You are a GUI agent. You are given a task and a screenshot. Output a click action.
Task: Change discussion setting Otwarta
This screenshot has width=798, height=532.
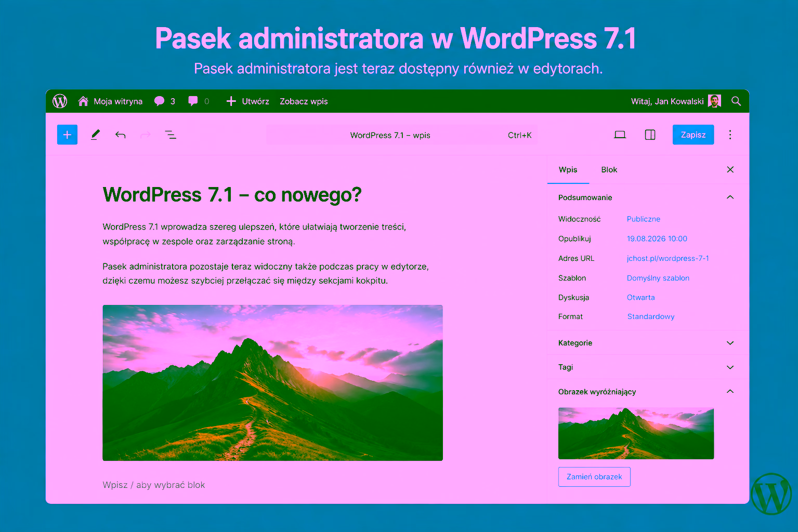pyautogui.click(x=641, y=298)
